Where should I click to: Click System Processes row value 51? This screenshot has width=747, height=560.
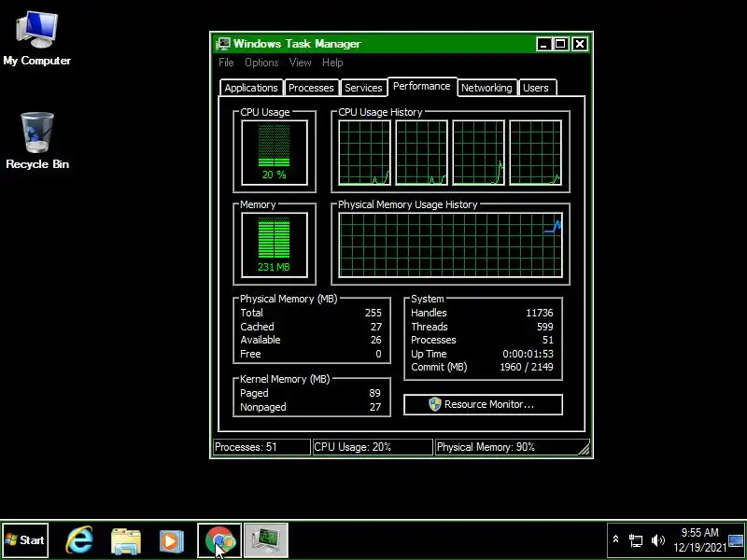tap(548, 340)
